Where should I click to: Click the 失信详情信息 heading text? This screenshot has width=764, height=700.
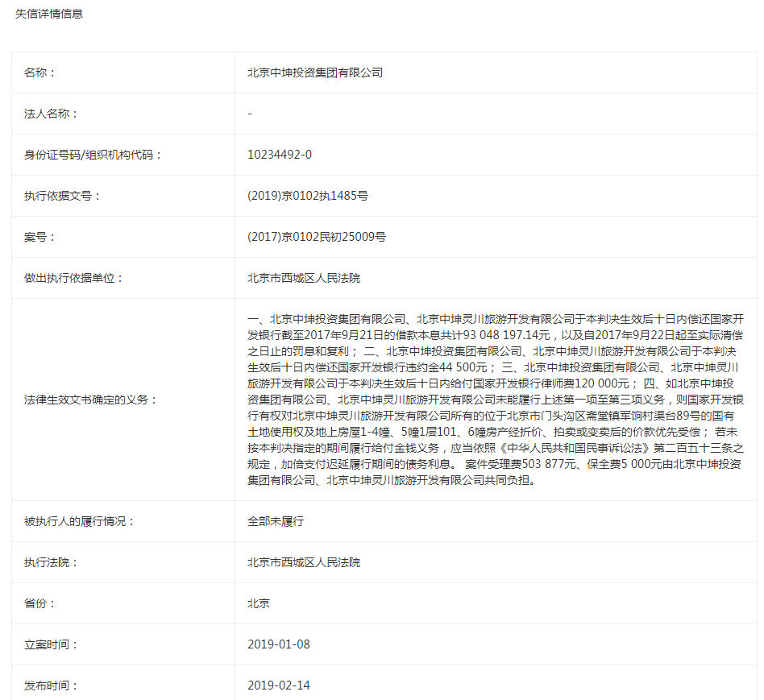tap(49, 14)
